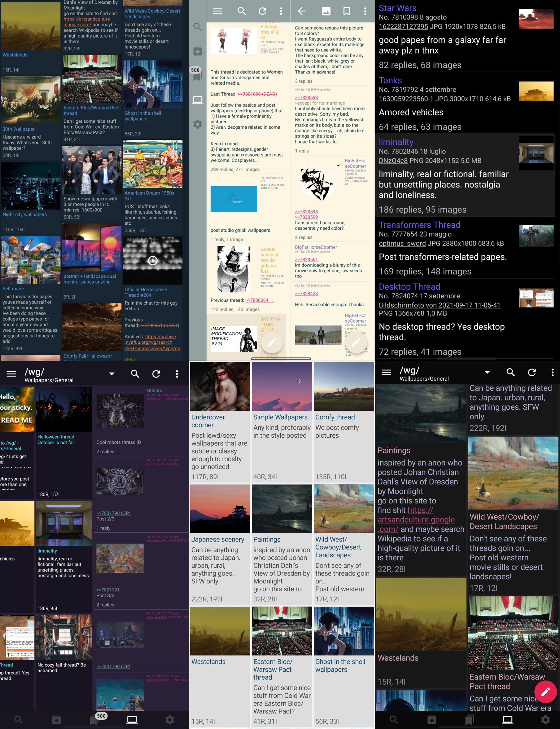The image size is (560, 729).
Task: Open image gallery icon in thread toolbar
Action: point(326,11)
